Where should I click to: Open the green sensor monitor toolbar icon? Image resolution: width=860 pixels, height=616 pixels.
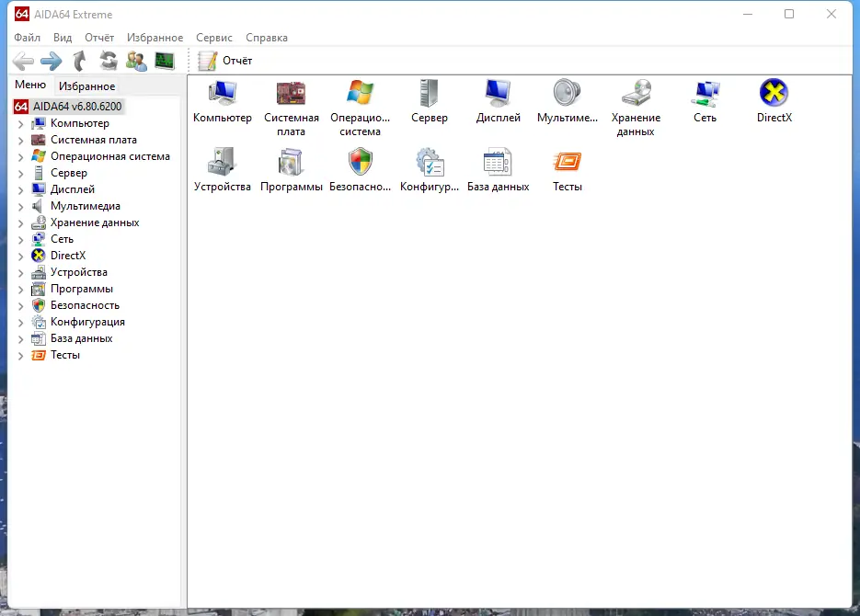[165, 61]
